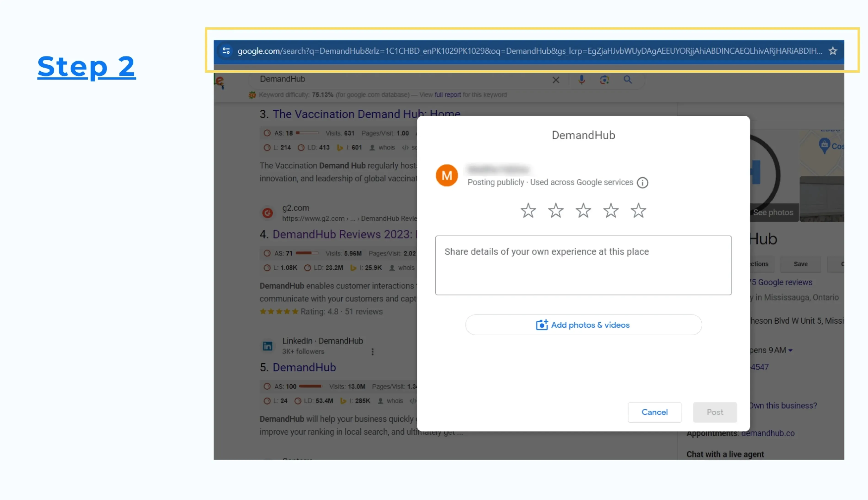Post the review
Image resolution: width=868 pixels, height=500 pixels.
[715, 412]
